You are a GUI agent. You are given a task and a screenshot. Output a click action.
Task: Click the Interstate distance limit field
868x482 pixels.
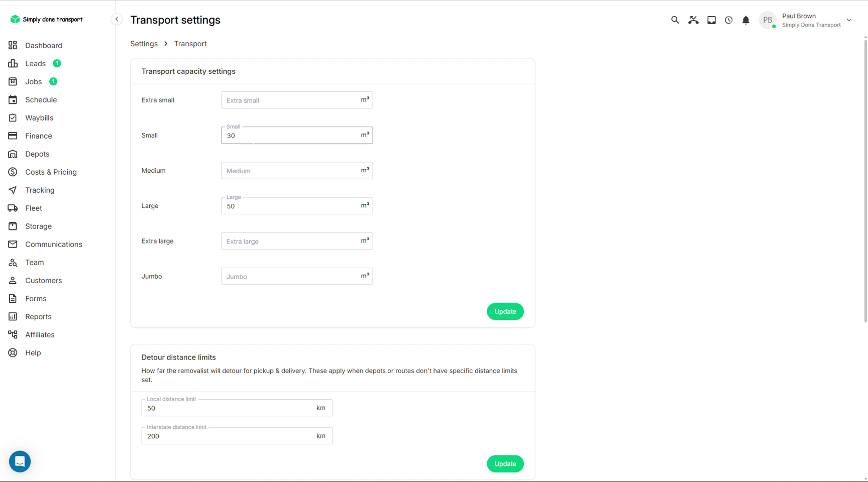pyautogui.click(x=237, y=436)
